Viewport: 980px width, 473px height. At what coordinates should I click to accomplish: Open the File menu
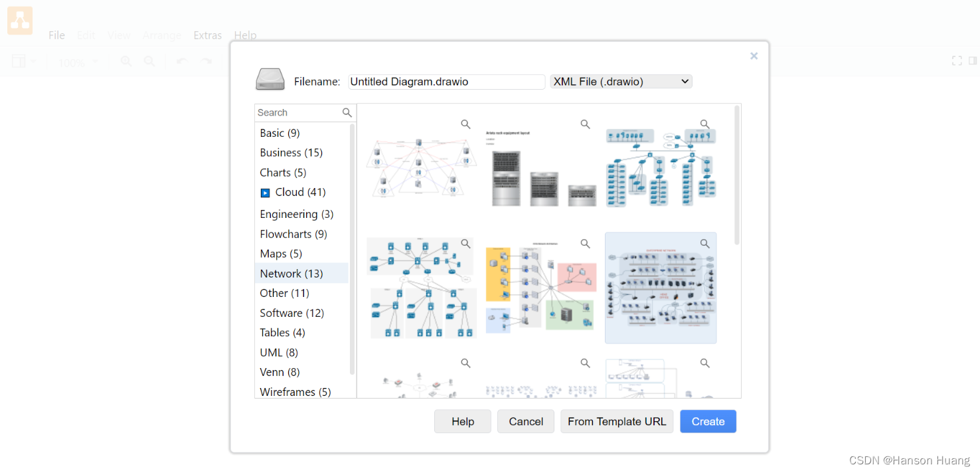pos(56,35)
